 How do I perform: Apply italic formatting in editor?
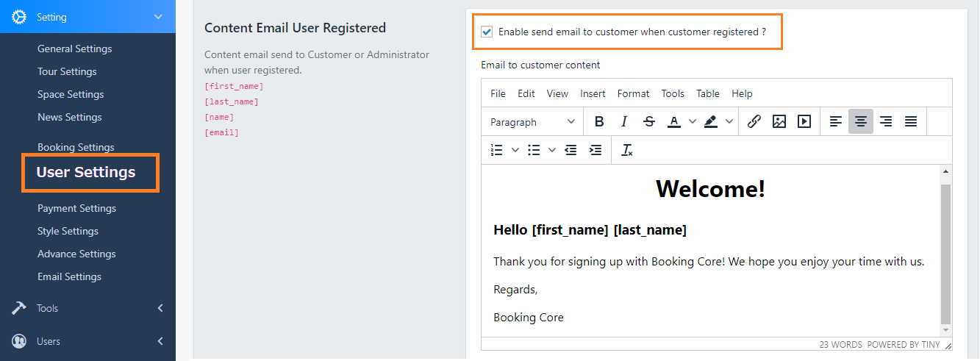coord(624,122)
